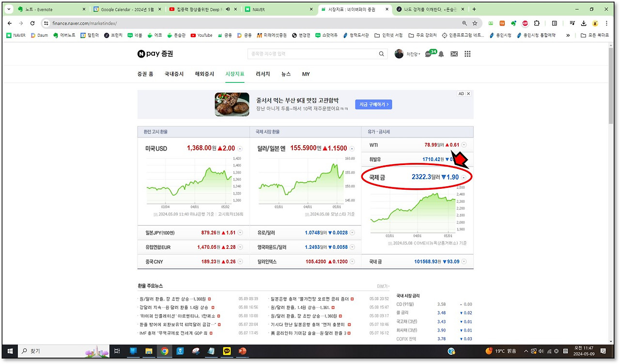Viewport: 620px width, 364px height.
Task: Open the Chrome side panel icon
Action: coord(555,23)
